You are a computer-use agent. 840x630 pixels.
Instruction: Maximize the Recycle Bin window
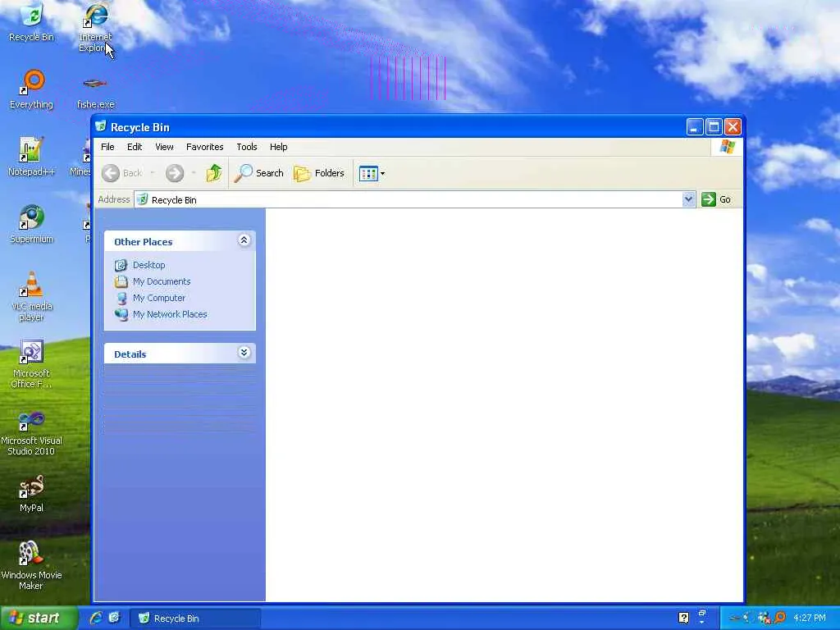point(714,127)
